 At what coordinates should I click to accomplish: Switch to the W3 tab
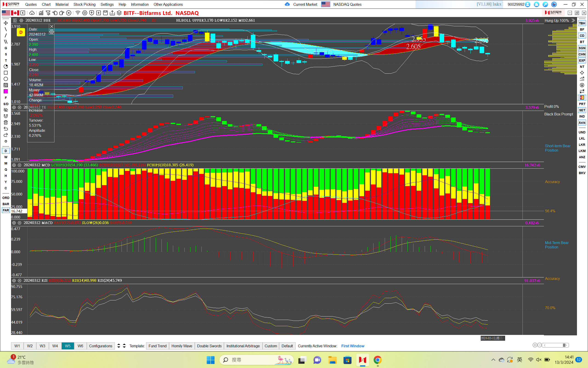point(42,346)
